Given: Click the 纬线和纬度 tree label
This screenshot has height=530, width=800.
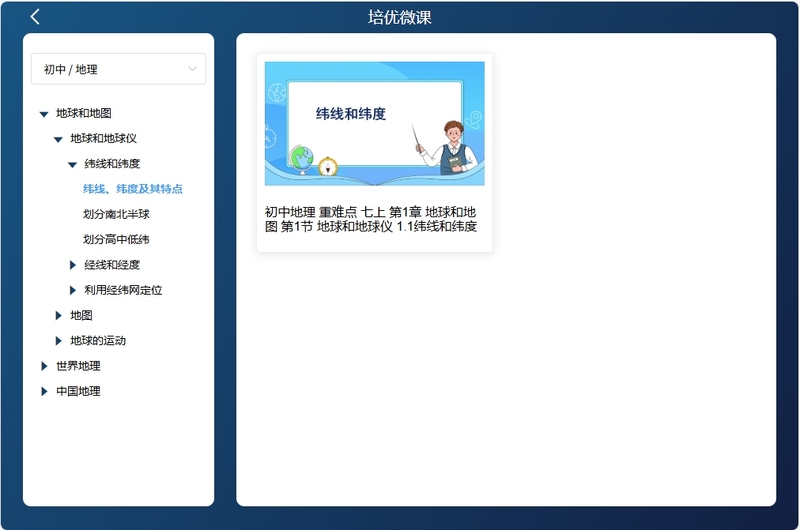Looking at the screenshot, I should 112,164.
